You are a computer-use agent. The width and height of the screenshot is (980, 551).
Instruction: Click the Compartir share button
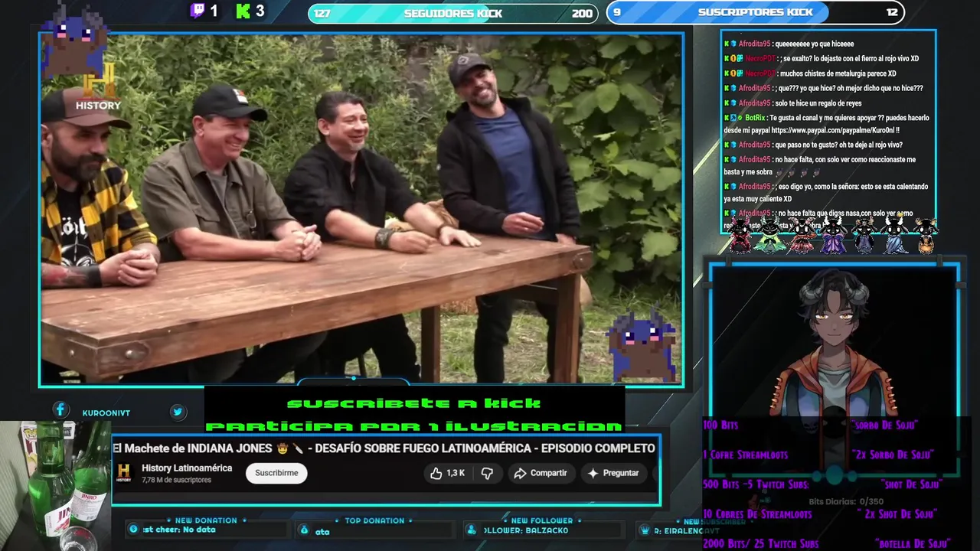pos(541,473)
